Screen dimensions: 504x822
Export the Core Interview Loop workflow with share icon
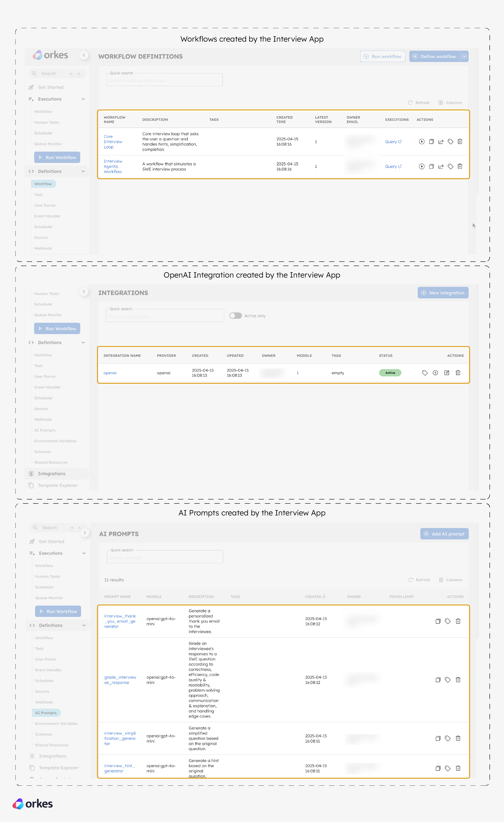[x=441, y=141]
